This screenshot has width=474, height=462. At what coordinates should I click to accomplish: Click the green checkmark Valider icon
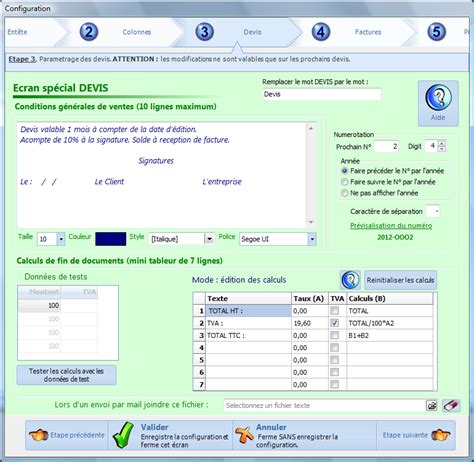123,435
